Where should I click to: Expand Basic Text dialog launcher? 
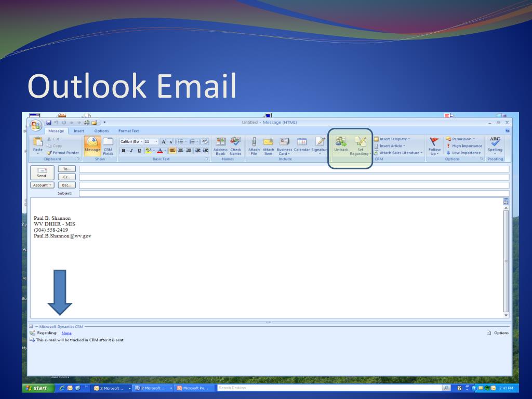click(x=207, y=159)
